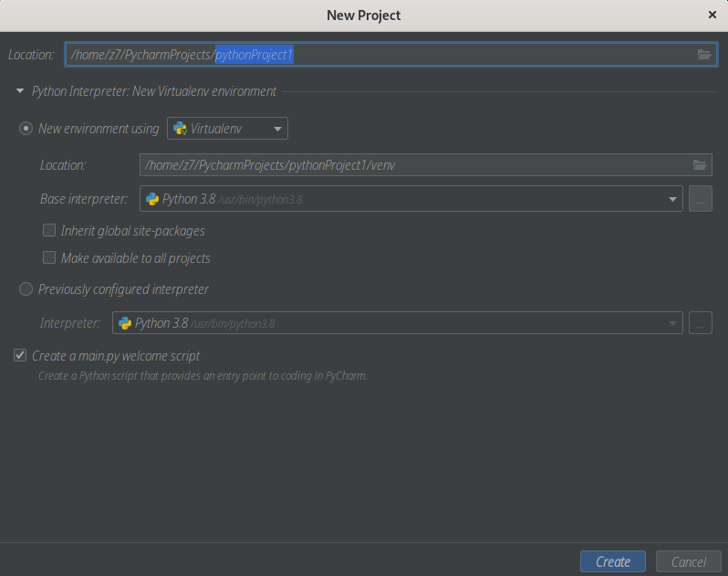Click ellipsis button beside Base interpreter

(x=700, y=199)
